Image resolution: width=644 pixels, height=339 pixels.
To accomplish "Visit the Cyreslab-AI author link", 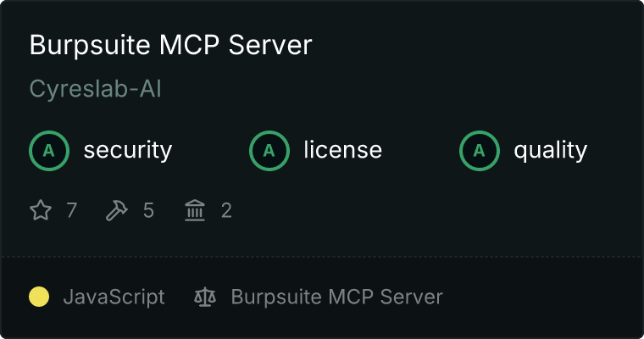I will 95,89.
